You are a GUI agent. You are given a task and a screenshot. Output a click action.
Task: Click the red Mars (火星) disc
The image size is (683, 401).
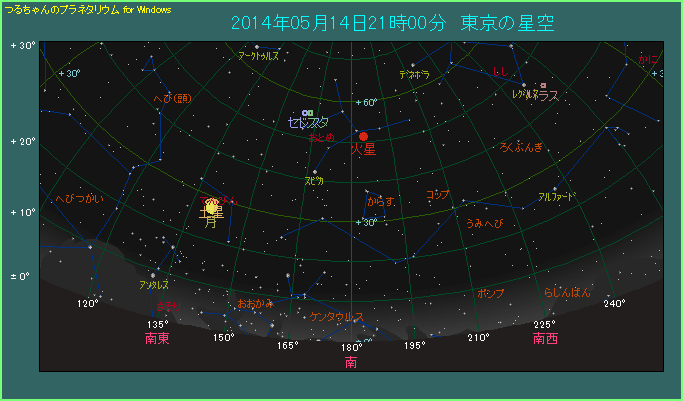[x=364, y=136]
